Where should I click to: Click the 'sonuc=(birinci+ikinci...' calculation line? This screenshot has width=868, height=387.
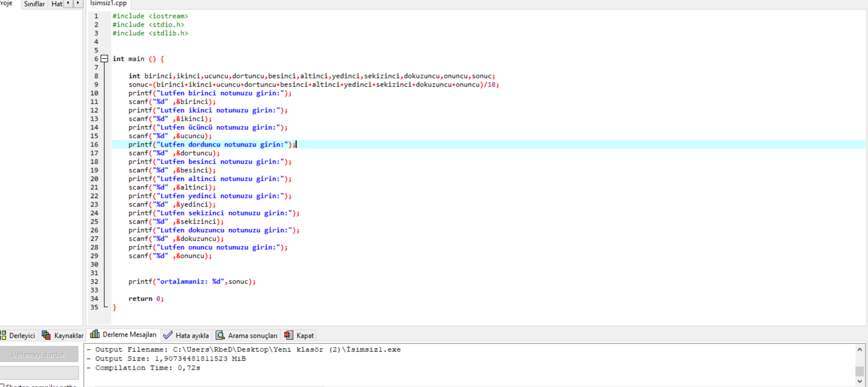(x=313, y=85)
